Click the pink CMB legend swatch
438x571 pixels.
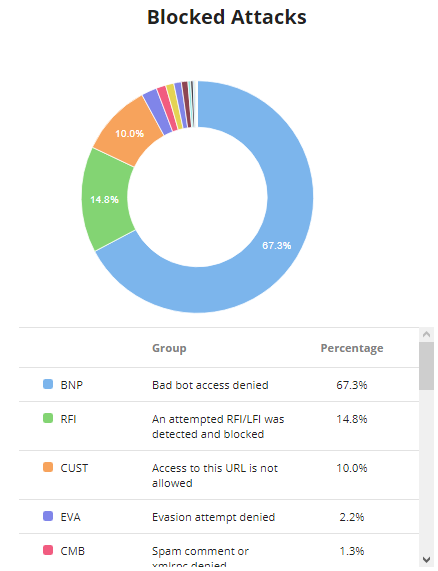(x=48, y=550)
